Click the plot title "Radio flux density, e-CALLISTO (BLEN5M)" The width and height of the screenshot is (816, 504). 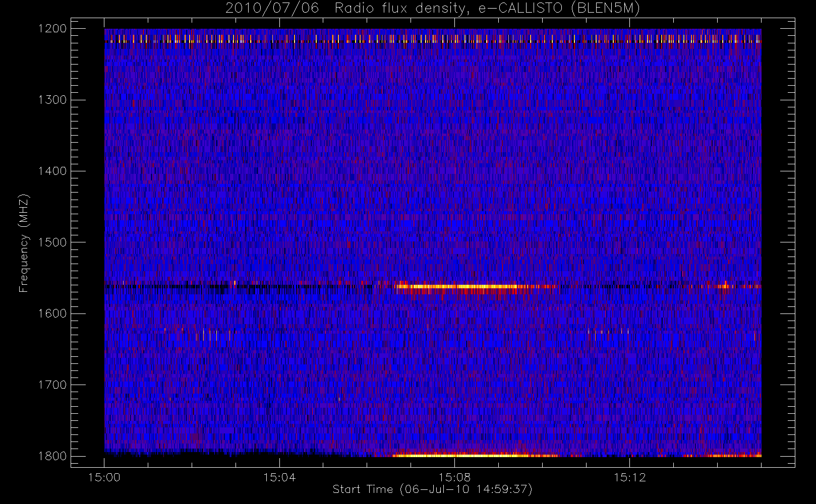pos(487,8)
